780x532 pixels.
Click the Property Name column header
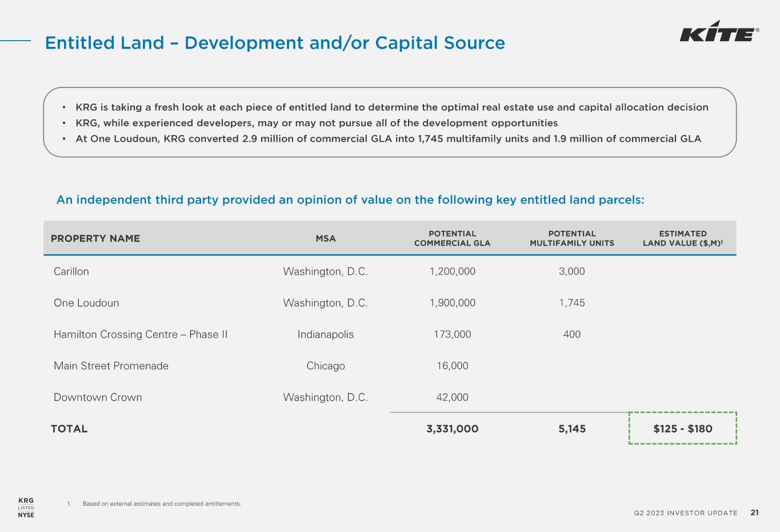click(x=95, y=238)
